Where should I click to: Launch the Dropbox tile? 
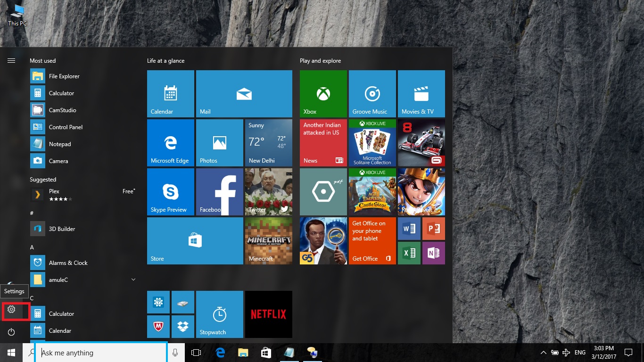pyautogui.click(x=182, y=326)
